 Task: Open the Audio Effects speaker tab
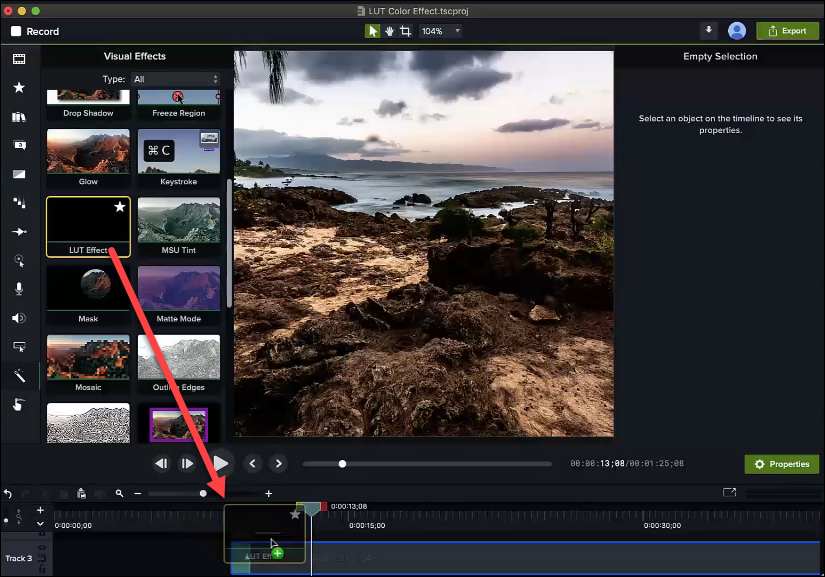18,318
